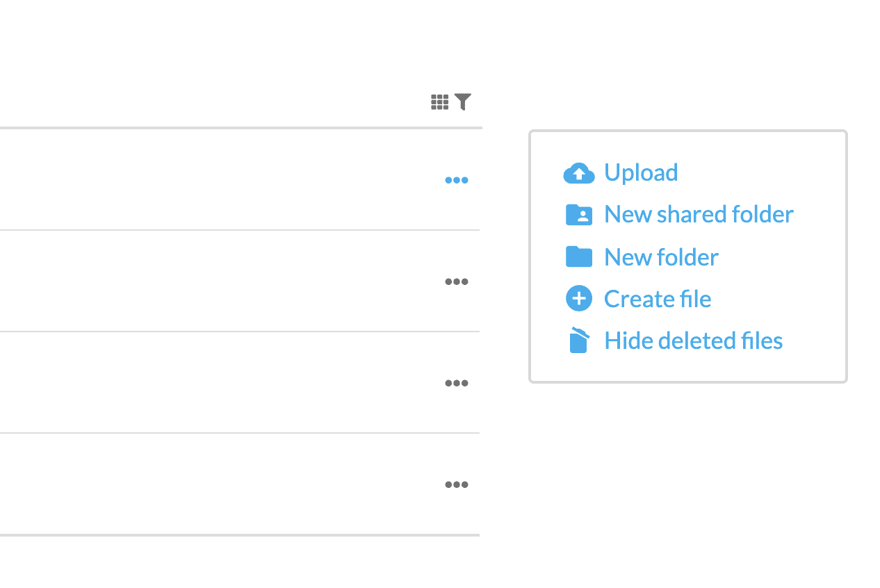Open the blue three-dots menu on the first row

(457, 180)
